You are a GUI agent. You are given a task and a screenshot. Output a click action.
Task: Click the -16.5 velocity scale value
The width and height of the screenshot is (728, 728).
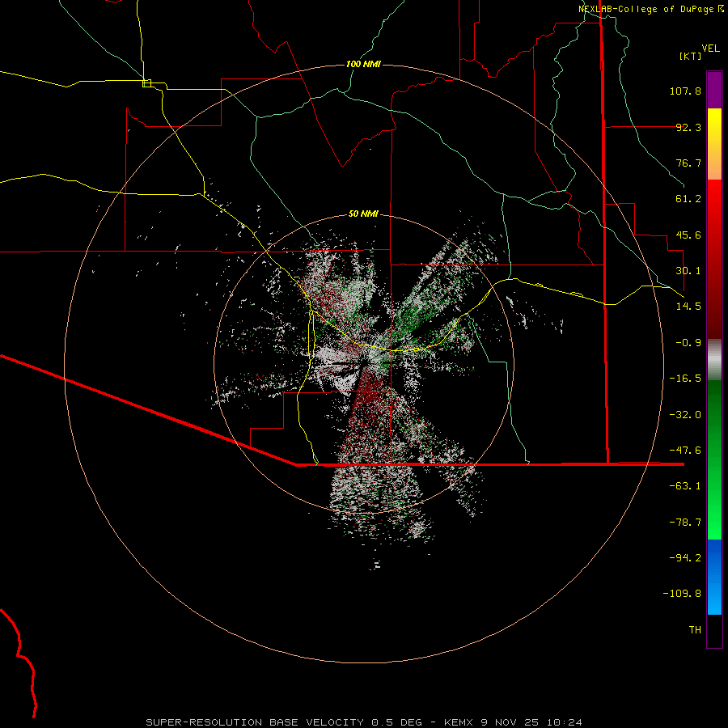(x=685, y=379)
